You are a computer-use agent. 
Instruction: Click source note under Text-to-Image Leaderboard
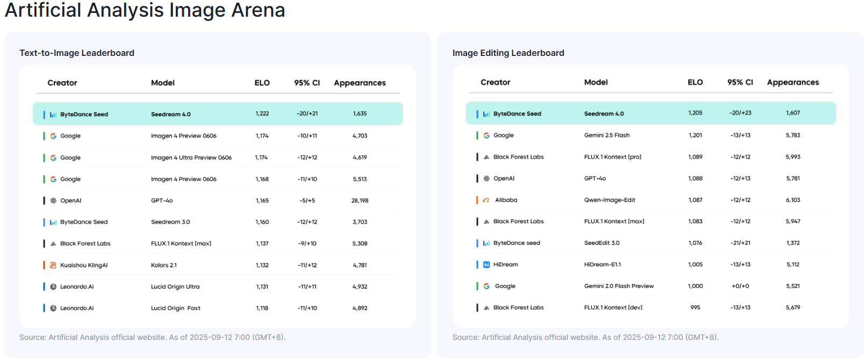tap(153, 337)
